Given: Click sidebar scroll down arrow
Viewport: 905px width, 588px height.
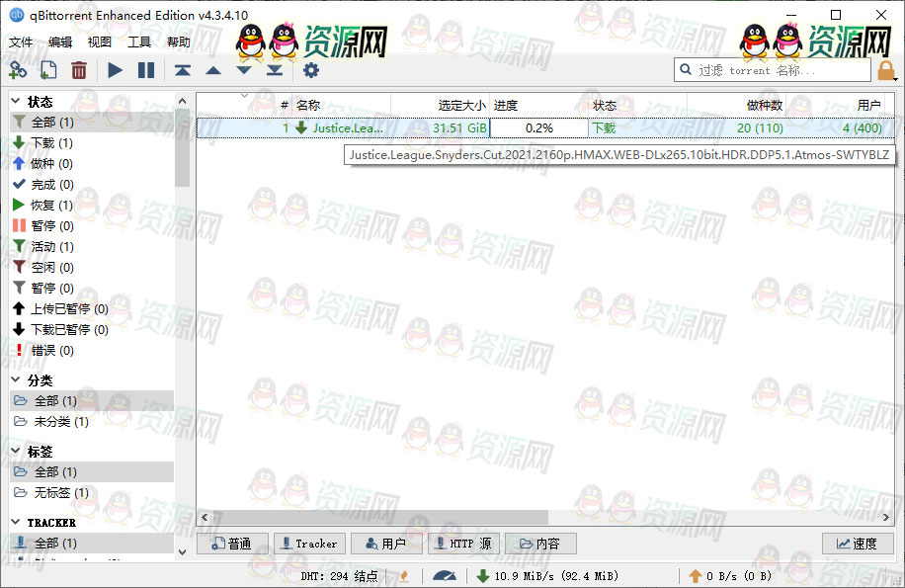Looking at the screenshot, I should point(183,551).
